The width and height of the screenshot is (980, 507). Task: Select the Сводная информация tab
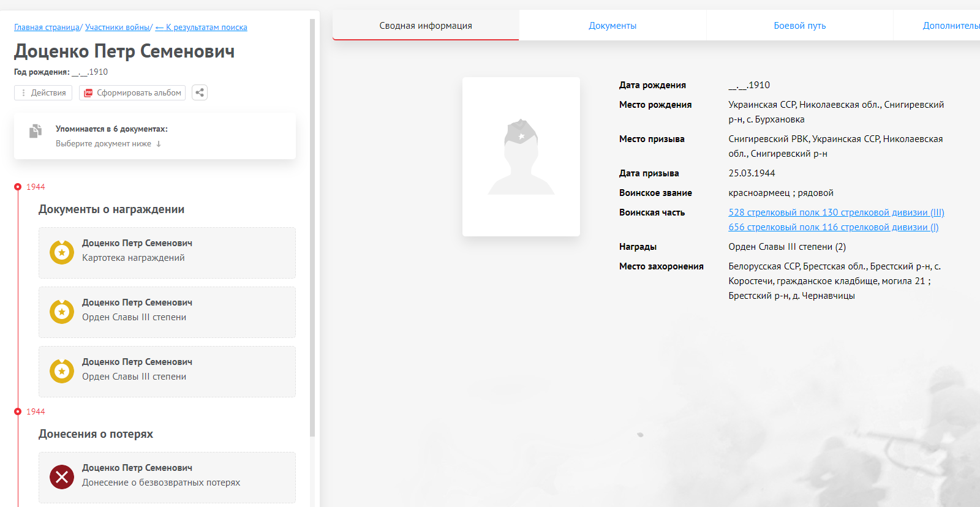click(426, 26)
